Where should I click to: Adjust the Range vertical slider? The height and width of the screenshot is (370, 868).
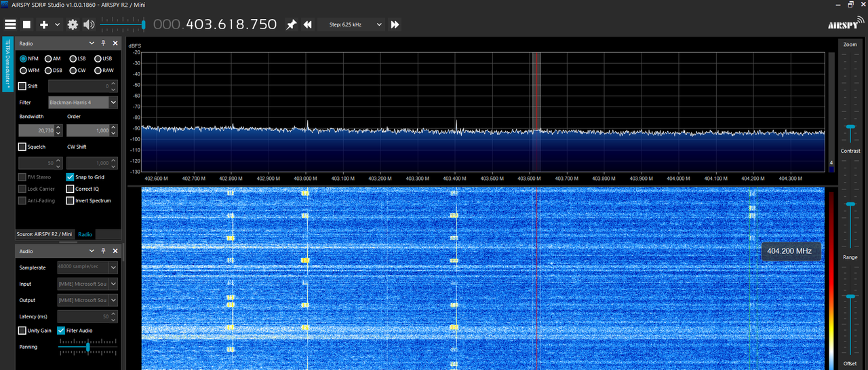point(850,309)
